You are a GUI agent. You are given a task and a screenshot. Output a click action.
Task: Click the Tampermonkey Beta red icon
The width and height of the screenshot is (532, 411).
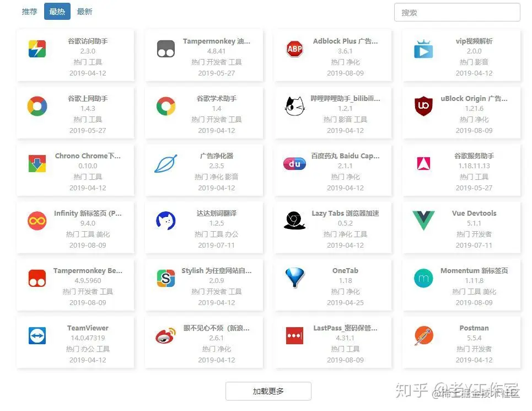[37, 278]
